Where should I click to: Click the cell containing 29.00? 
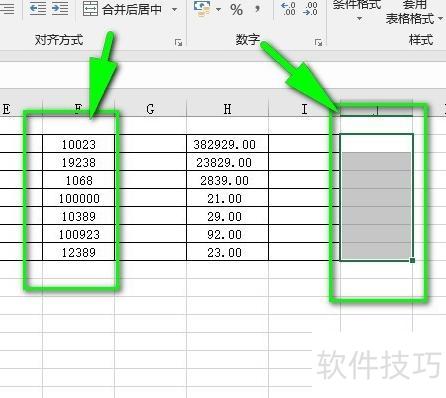(x=227, y=216)
